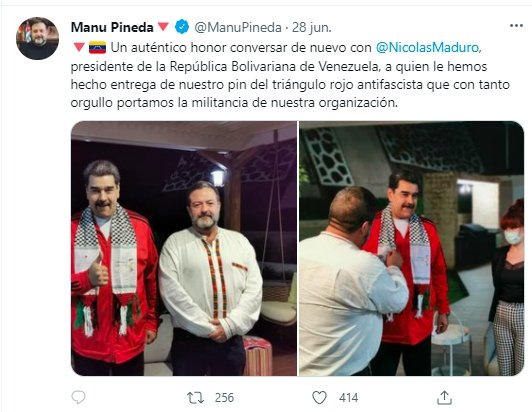Click the retweet arrows icon

click(195, 397)
